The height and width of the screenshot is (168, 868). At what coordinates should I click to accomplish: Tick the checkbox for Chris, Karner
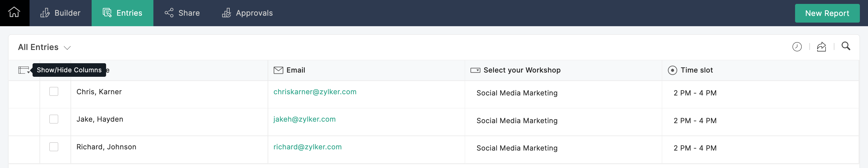(54, 92)
